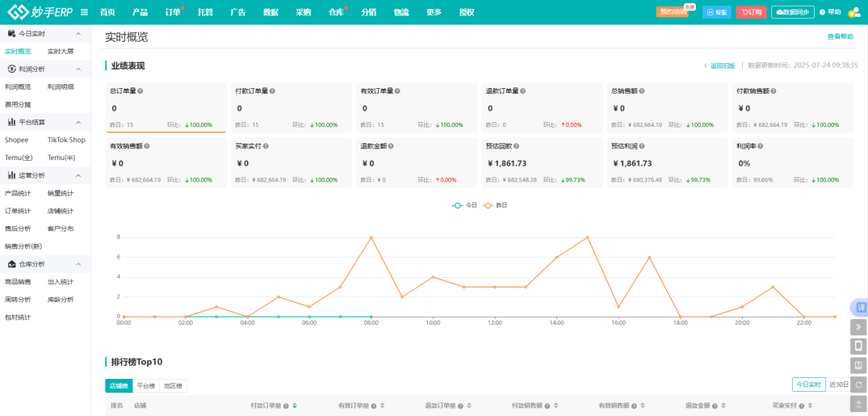Open the 数据 top menu
This screenshot has height=416, width=868.
(270, 12)
